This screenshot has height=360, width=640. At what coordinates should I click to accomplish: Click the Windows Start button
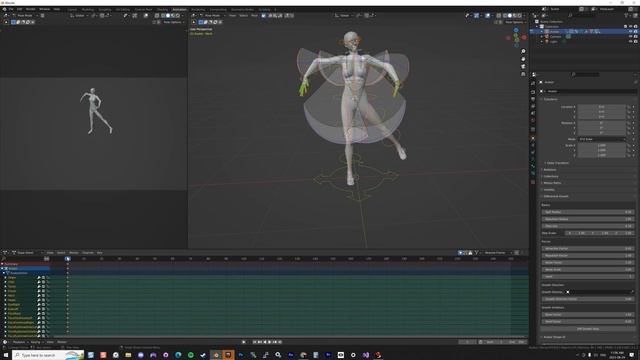point(6,355)
